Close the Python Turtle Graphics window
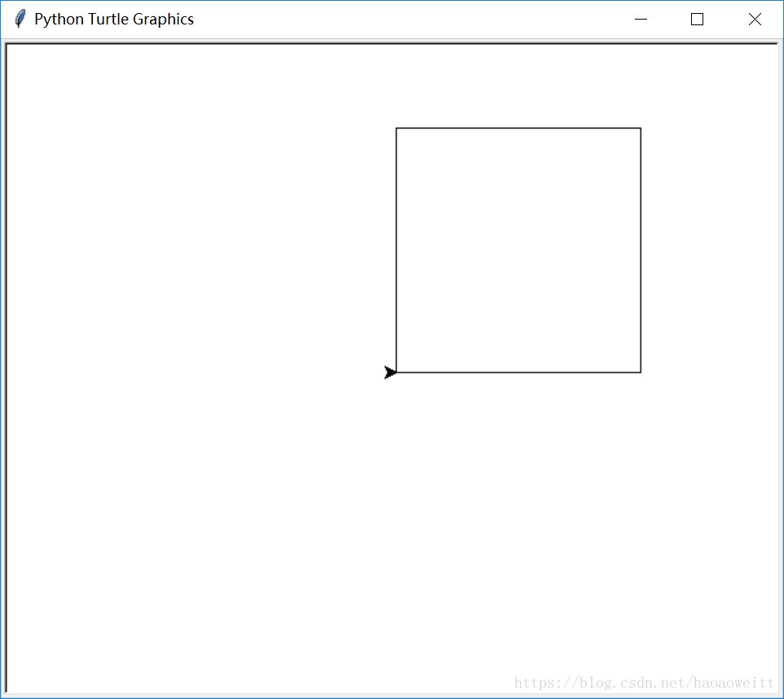Screen dimensions: 784x699 755,19
